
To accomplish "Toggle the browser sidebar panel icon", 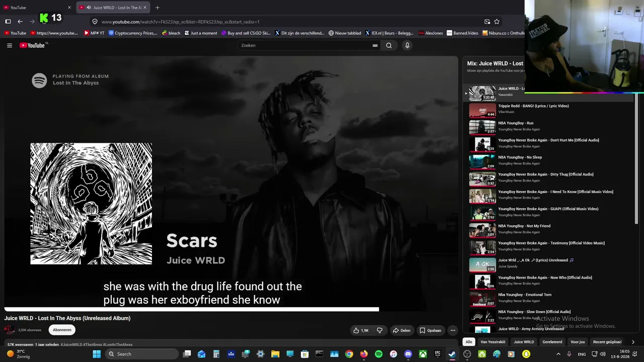I will 8,22.
